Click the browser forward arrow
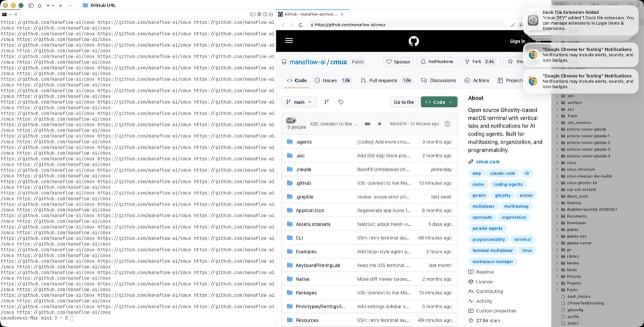Image resolution: width=644 pixels, height=327 pixels. [292, 25]
